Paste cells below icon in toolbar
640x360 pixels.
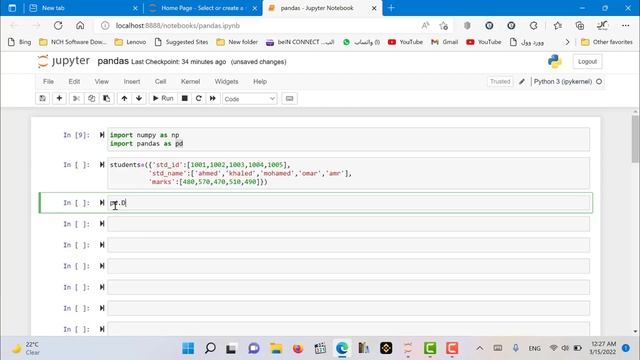107,98
